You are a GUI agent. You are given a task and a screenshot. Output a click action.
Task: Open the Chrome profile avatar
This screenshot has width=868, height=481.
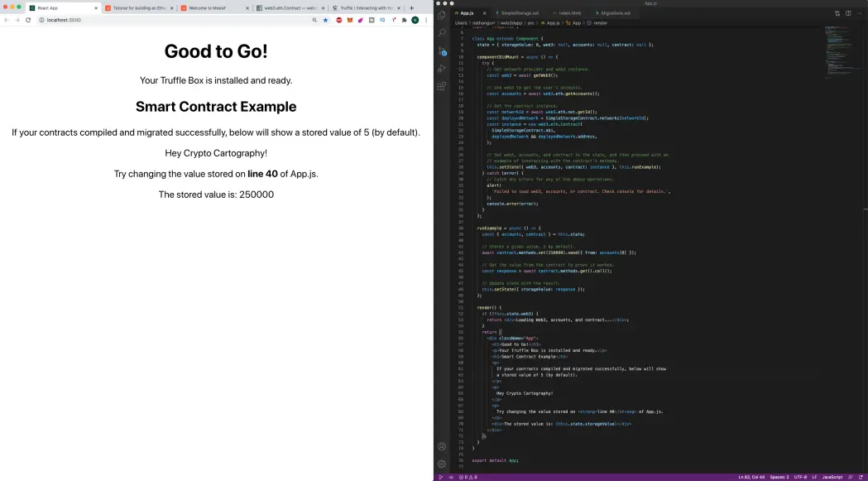tap(415, 20)
